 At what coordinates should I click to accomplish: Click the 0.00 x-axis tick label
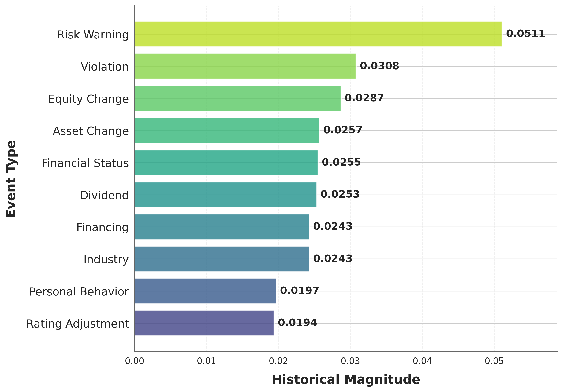(134, 361)
